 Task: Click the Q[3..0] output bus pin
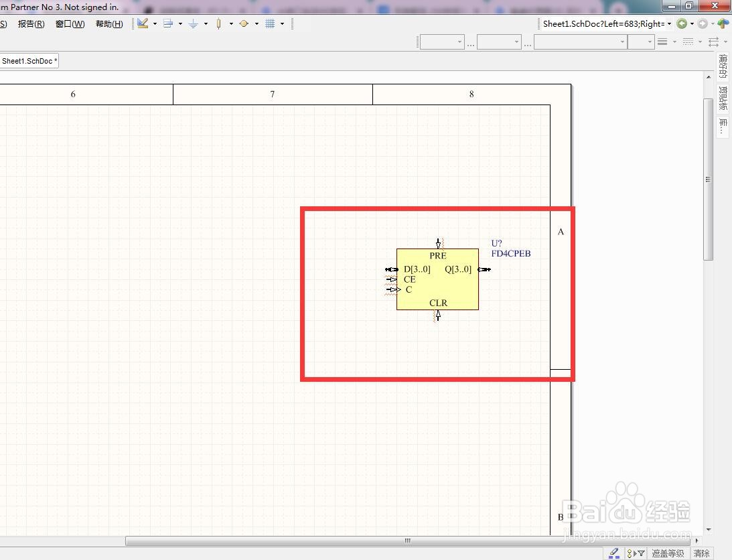click(485, 269)
